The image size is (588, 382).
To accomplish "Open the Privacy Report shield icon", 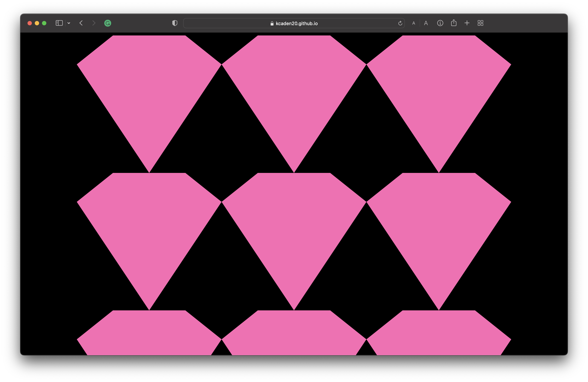I will coord(175,23).
